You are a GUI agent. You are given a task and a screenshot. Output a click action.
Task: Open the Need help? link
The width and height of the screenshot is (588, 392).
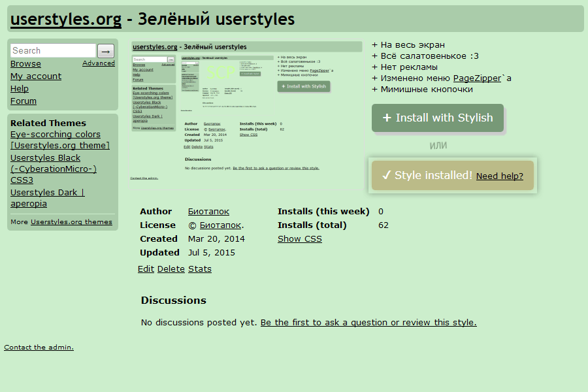pos(500,176)
